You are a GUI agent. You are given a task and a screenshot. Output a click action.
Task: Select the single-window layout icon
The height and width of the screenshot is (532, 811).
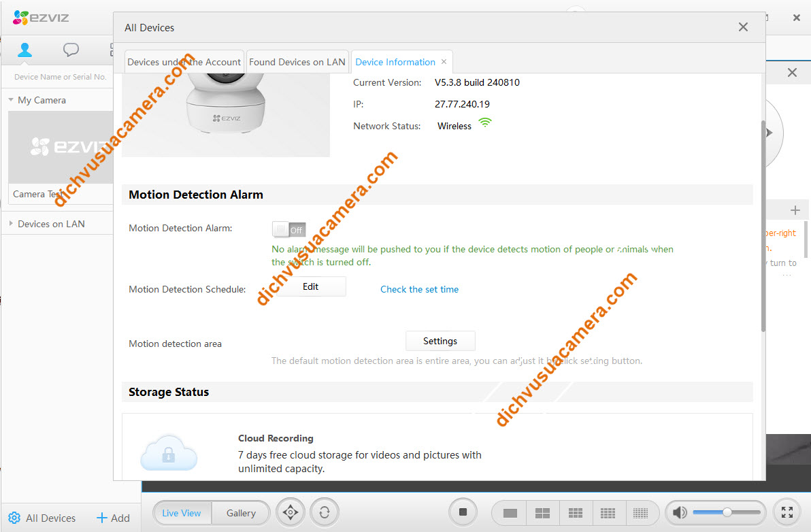pyautogui.click(x=510, y=513)
